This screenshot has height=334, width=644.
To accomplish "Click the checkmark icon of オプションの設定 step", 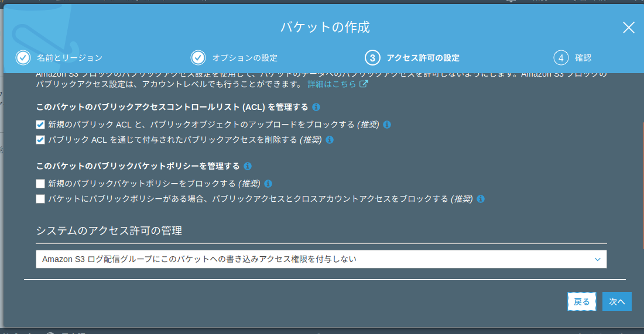I will 198,58.
